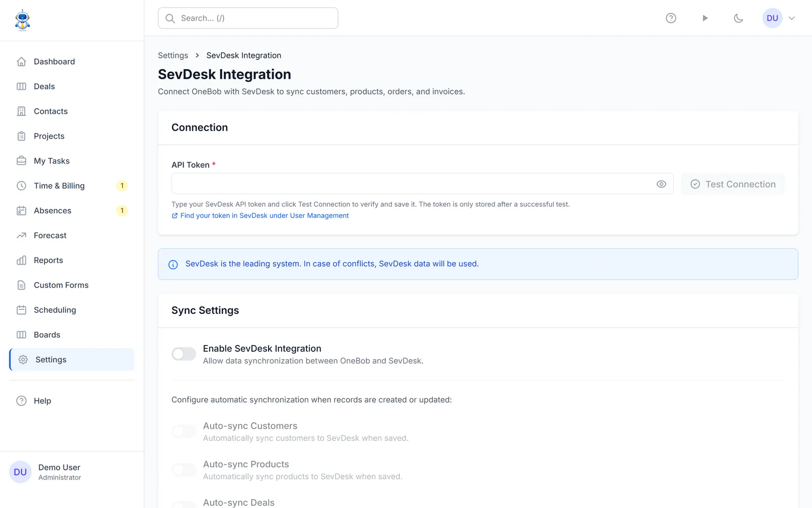Click the Auto-sync Customers label

(x=250, y=426)
